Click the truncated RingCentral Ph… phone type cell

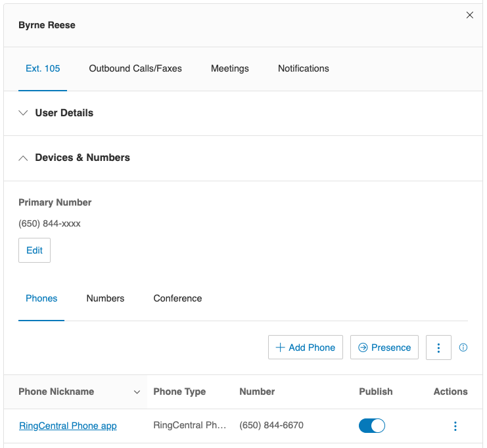pyautogui.click(x=190, y=425)
